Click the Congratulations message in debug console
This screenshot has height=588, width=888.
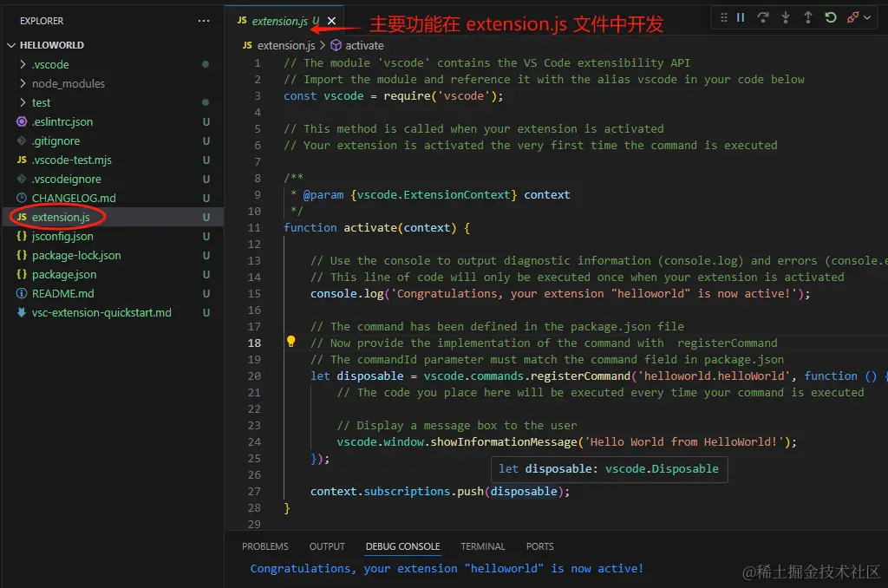pyautogui.click(x=447, y=568)
